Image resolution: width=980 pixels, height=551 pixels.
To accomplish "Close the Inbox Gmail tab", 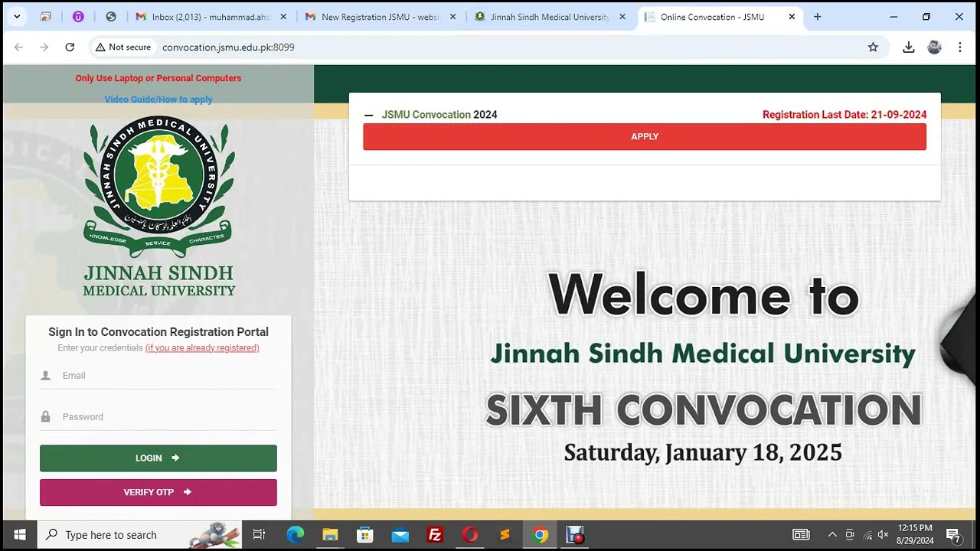I will (283, 17).
